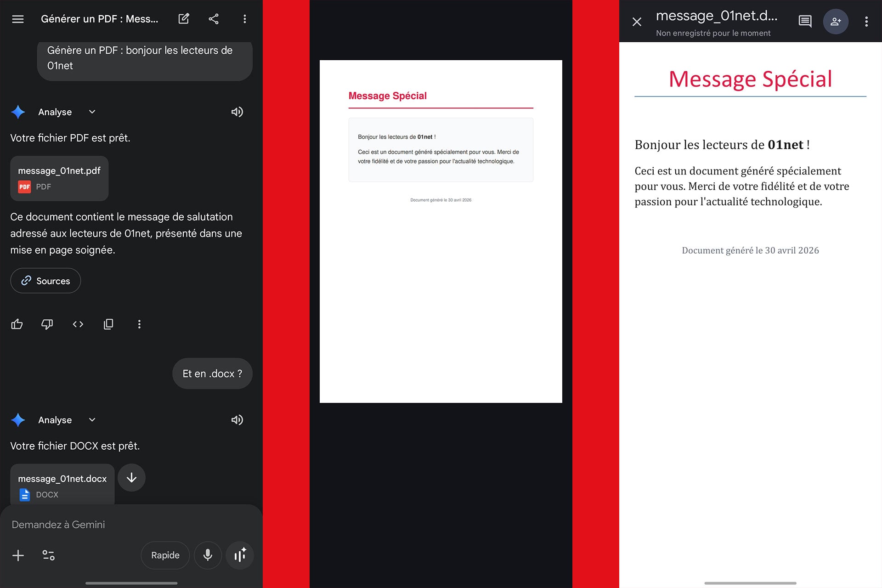Give the PDF response a thumbs down
The image size is (882, 588).
[47, 324]
